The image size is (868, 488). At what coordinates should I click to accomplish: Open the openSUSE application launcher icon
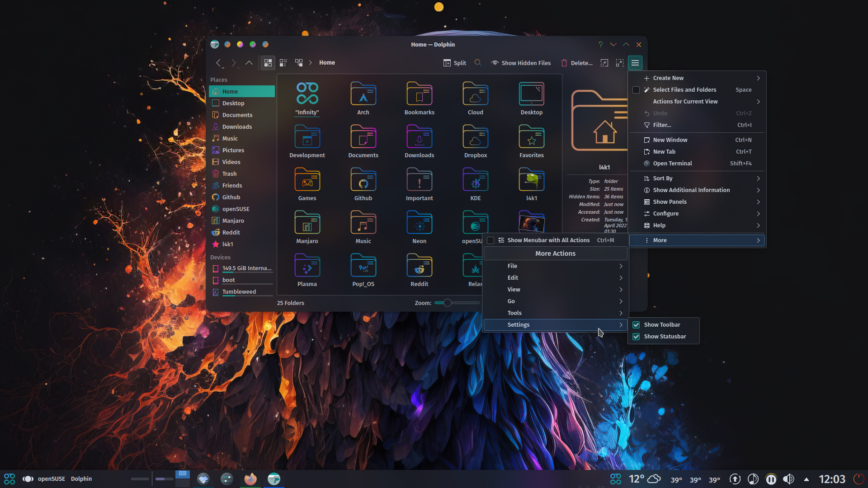coord(9,479)
